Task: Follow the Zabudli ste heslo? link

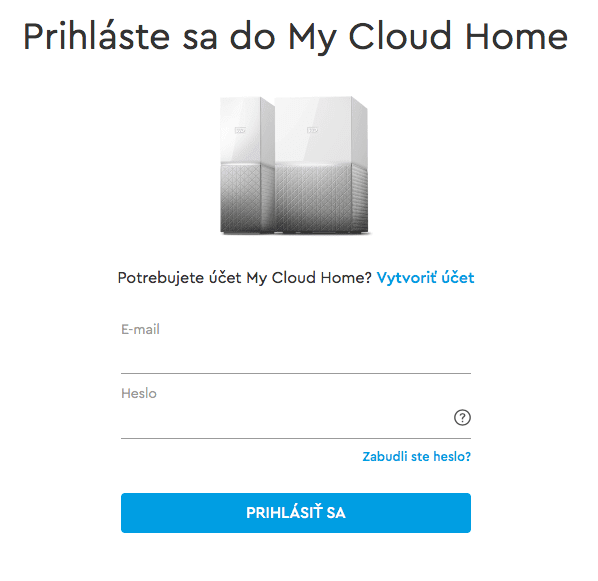Action: (416, 456)
